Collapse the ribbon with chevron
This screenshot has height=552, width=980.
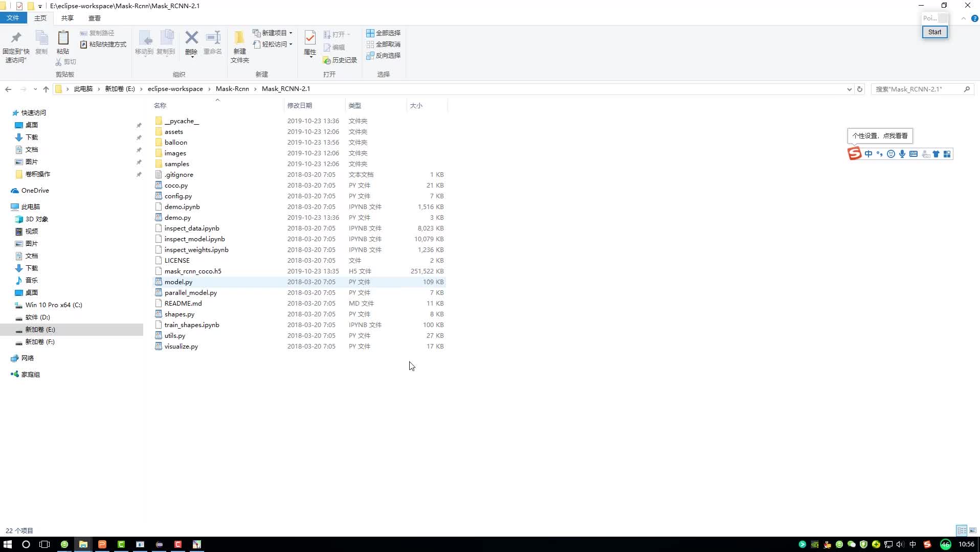[x=964, y=18]
